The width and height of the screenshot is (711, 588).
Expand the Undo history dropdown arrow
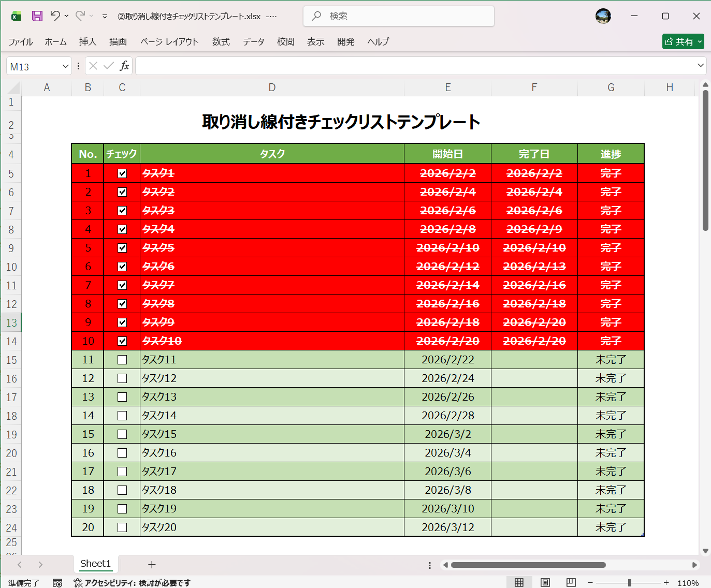point(66,16)
